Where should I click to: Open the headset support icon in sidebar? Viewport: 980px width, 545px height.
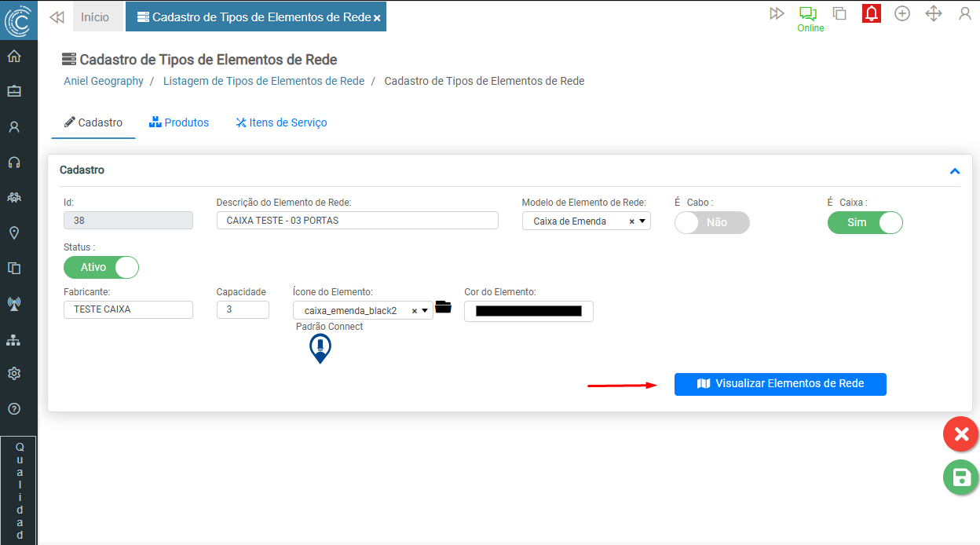(14, 163)
